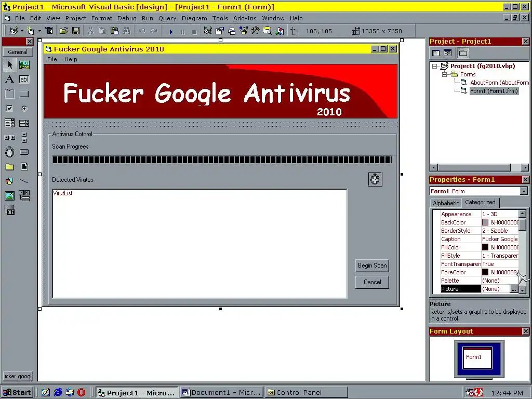Select the PictureBox control tool
532x399 pixels.
pyautogui.click(x=24, y=65)
